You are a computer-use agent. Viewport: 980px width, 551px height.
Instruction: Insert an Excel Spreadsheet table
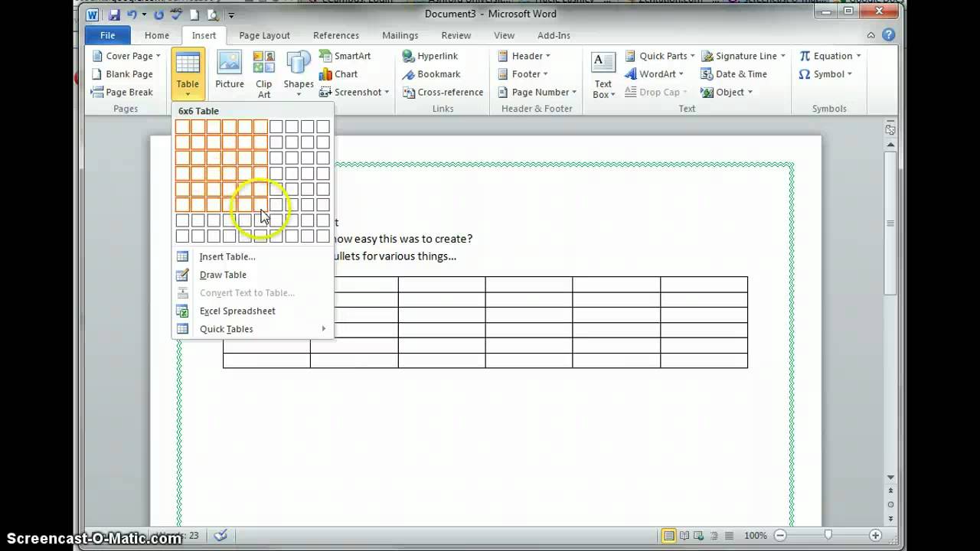[253, 311]
